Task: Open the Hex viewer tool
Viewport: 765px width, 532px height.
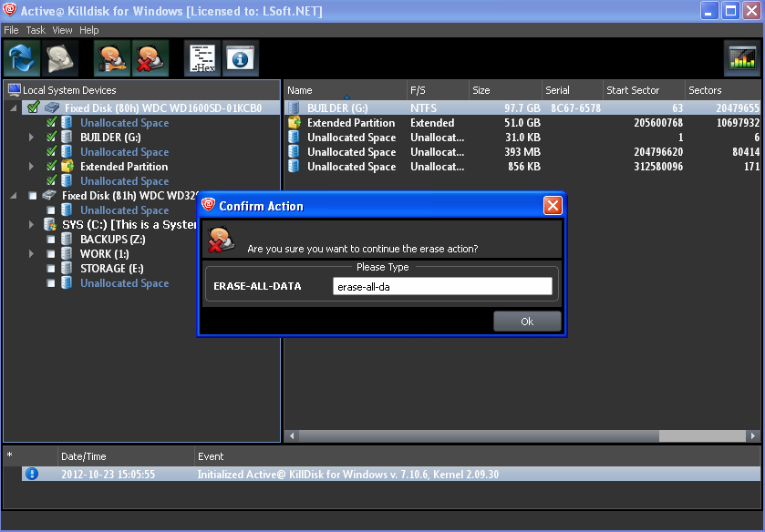Action: (202, 58)
